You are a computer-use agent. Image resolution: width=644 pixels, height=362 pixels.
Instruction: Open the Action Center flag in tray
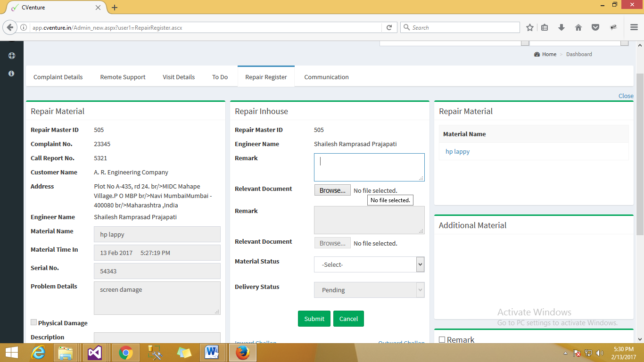[x=577, y=353]
